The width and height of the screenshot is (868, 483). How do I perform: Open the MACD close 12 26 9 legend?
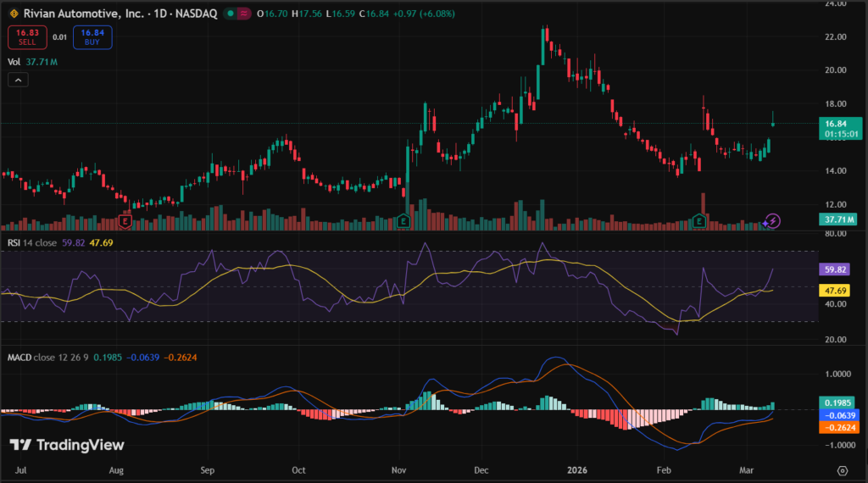[44, 358]
